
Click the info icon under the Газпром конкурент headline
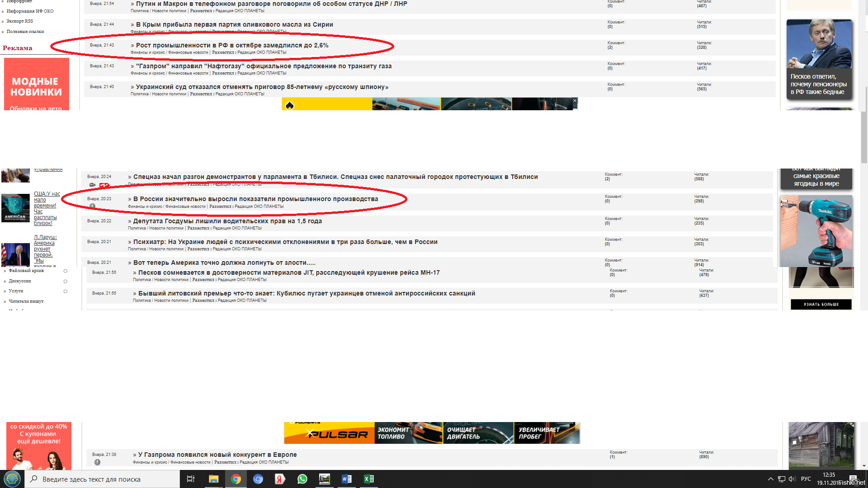[97, 462]
